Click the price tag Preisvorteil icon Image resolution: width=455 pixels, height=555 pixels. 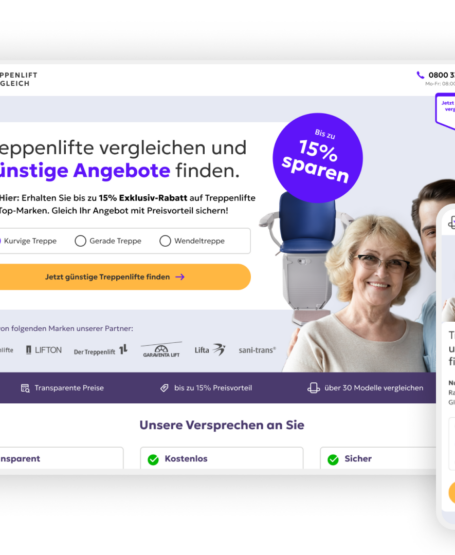pyautogui.click(x=164, y=388)
